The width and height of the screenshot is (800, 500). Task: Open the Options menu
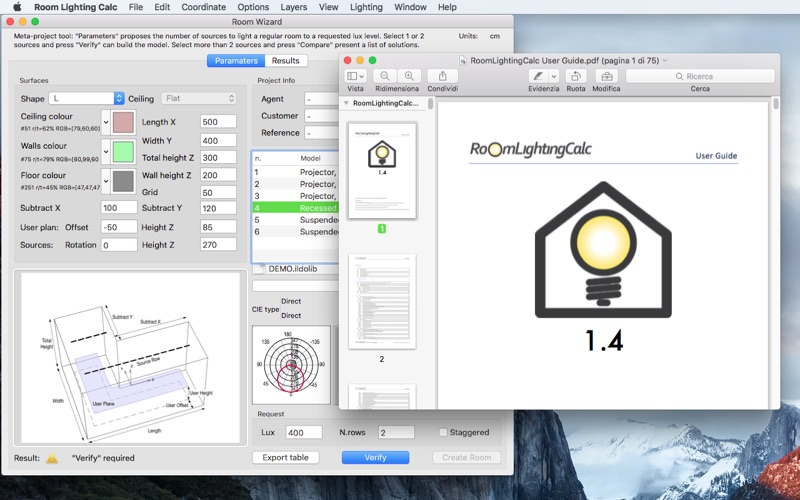[253, 7]
